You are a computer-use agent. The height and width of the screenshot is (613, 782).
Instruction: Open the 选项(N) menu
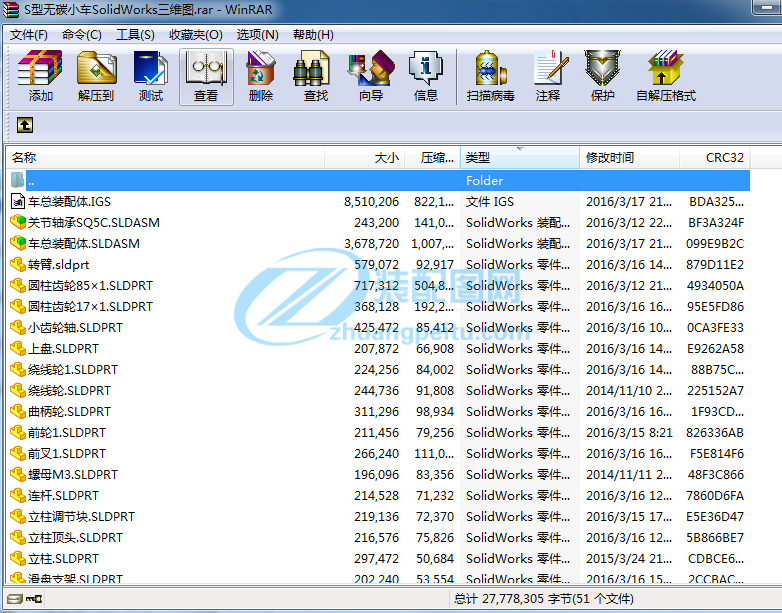click(257, 35)
